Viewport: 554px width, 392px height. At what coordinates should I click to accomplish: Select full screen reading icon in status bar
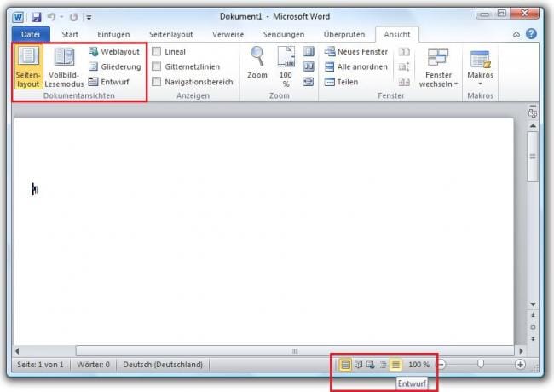pyautogui.click(x=358, y=365)
